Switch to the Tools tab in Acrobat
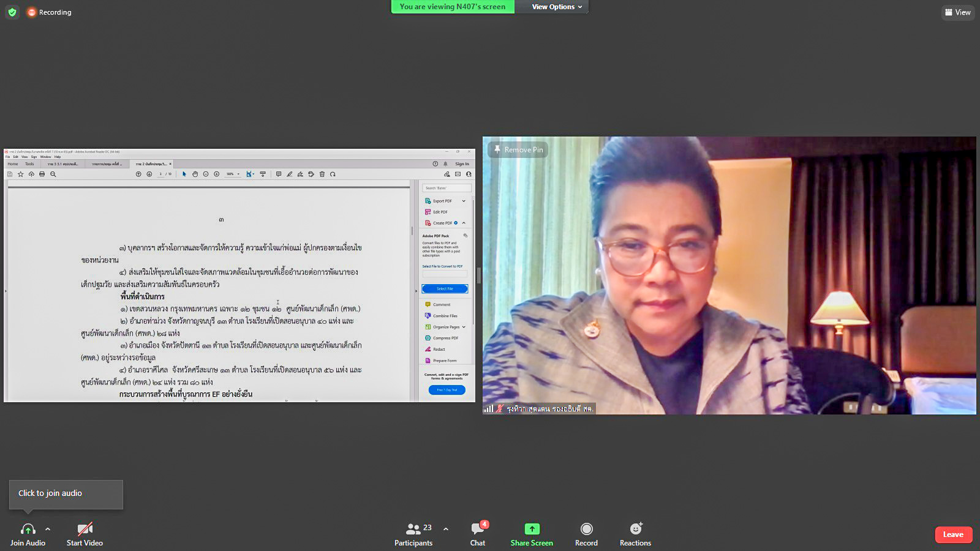This screenshot has height=551, width=980. pos(29,164)
